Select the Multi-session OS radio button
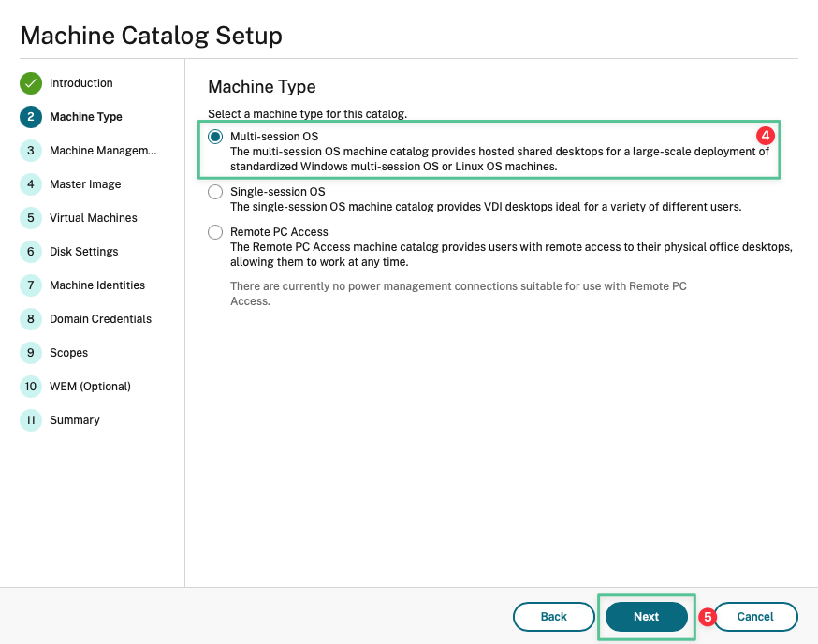Viewport: 818px width, 644px height. pyautogui.click(x=215, y=137)
